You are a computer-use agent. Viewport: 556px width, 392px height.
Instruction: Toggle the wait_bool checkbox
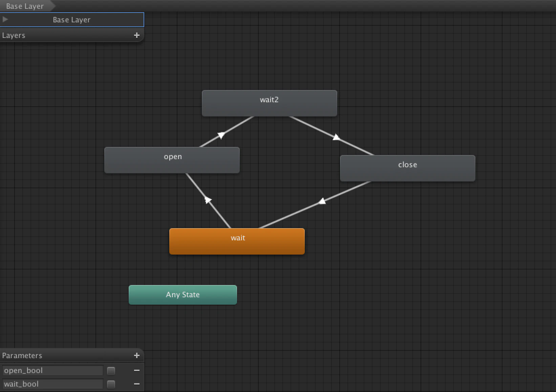point(111,384)
